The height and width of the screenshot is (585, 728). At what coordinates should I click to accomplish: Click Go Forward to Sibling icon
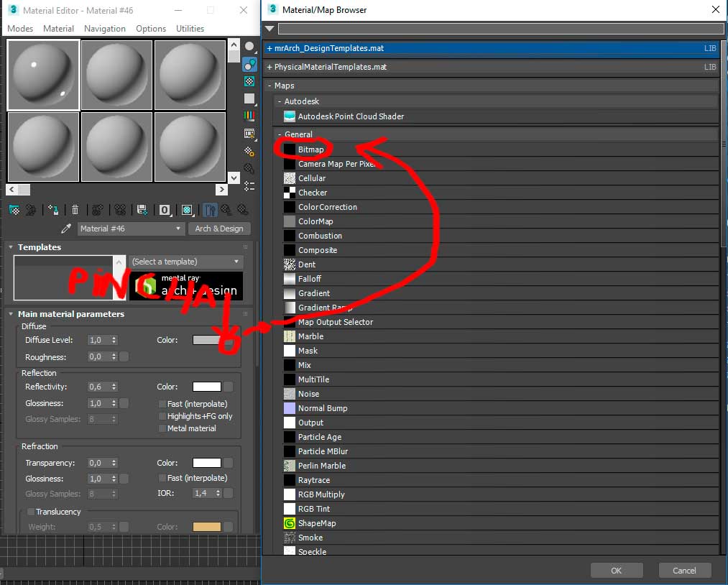coord(242,210)
